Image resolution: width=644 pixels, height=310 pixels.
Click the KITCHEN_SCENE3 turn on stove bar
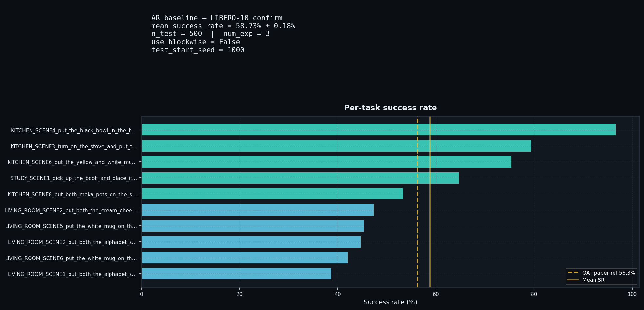336,146
